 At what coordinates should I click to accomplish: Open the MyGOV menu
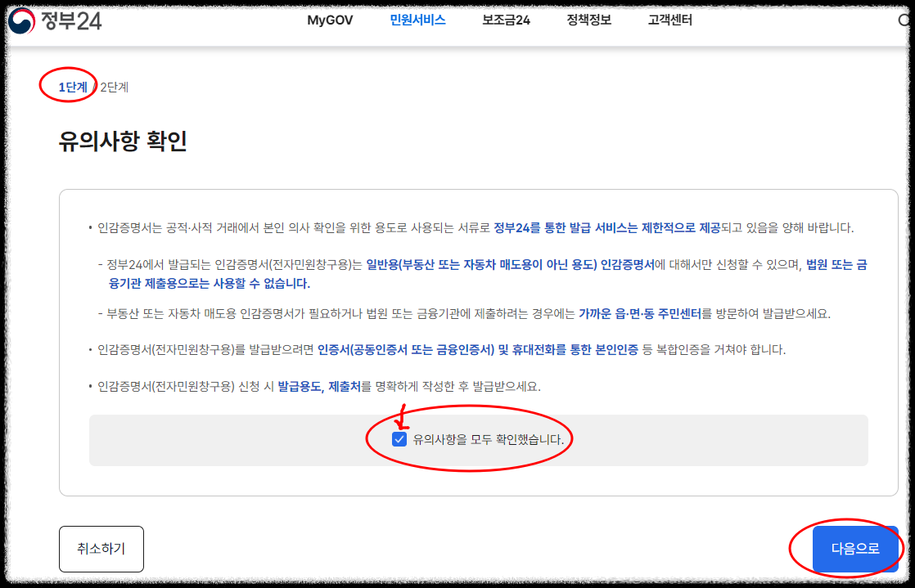pos(331,21)
